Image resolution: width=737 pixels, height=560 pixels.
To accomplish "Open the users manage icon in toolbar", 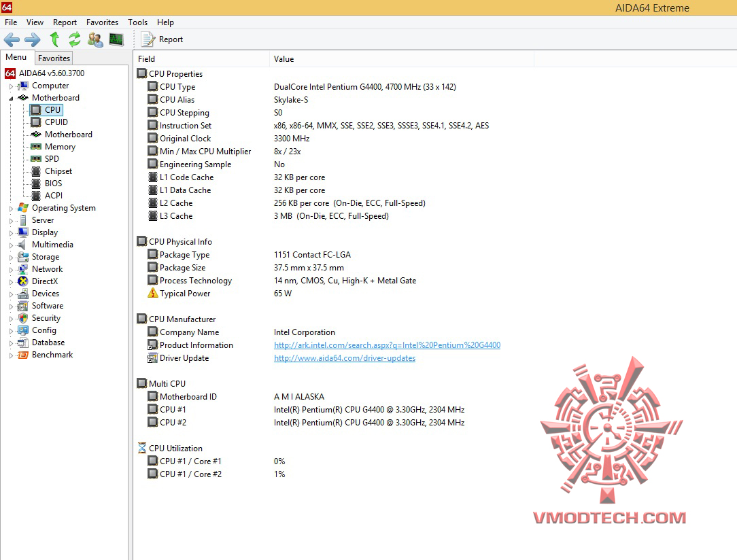I will click(x=95, y=39).
